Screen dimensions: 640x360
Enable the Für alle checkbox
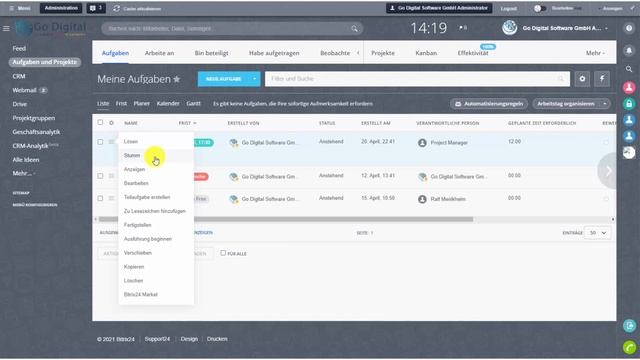(223, 253)
